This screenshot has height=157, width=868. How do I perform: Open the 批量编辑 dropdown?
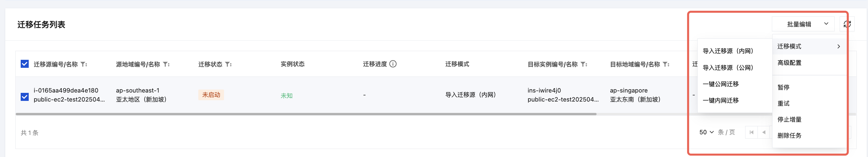pyautogui.click(x=803, y=24)
